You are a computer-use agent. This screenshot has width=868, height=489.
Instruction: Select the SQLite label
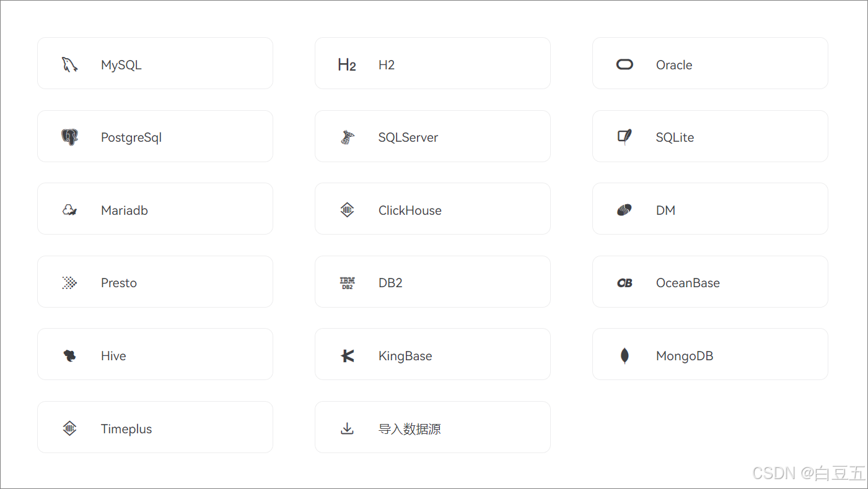675,137
